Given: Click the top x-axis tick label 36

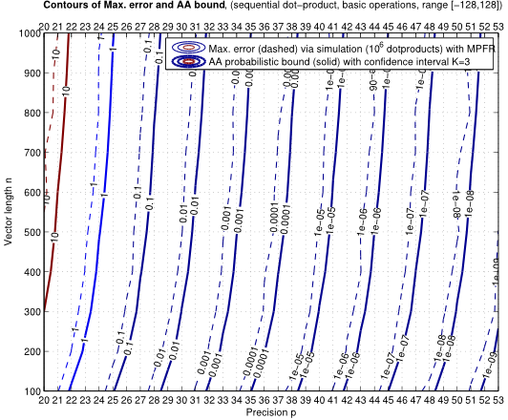Looking at the screenshot, I should pyautogui.click(x=265, y=27).
